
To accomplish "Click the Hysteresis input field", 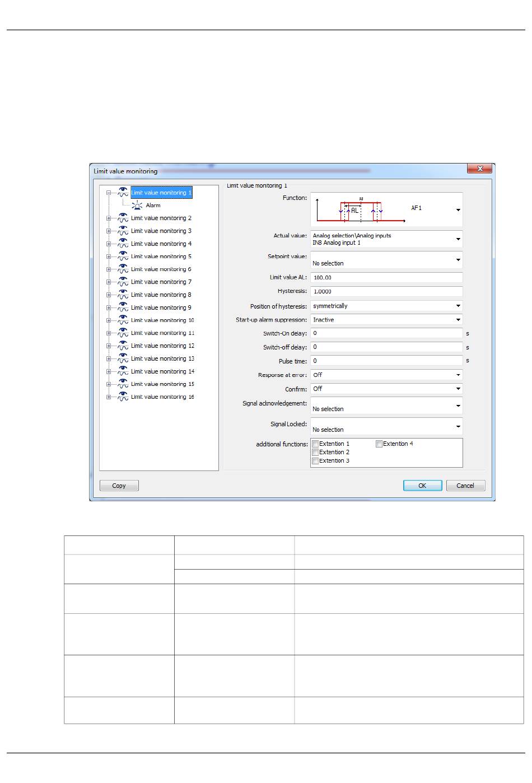I will pos(386,291).
